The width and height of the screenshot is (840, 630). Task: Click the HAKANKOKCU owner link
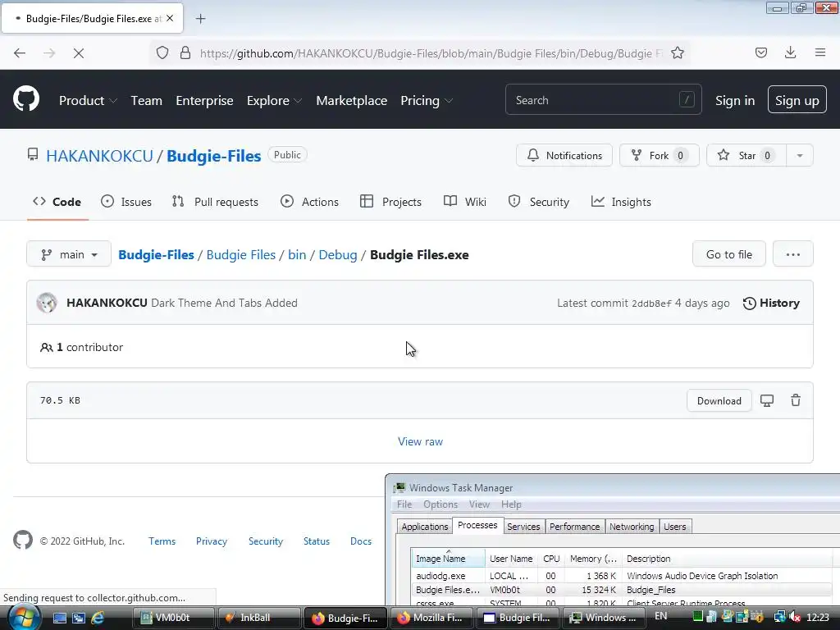pyautogui.click(x=99, y=156)
